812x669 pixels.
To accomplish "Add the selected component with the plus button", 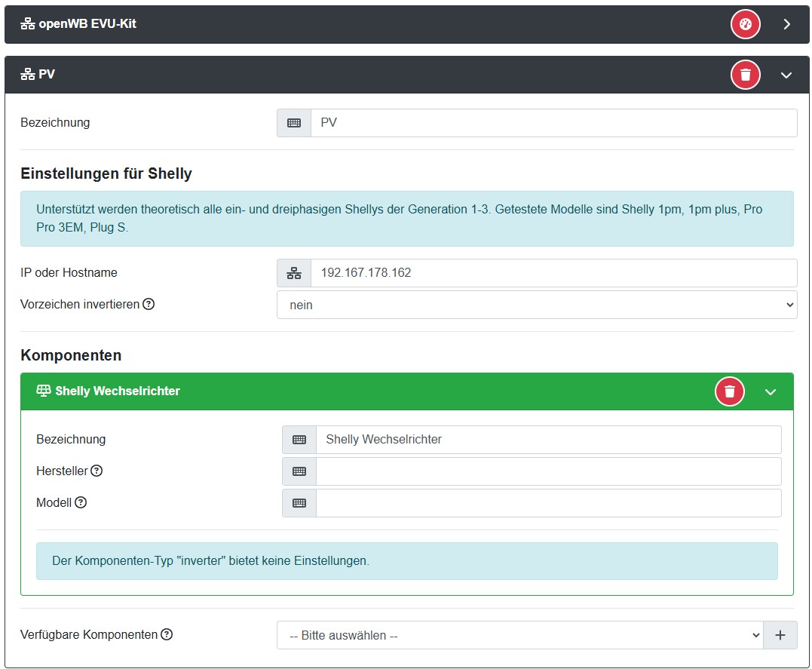I will (x=780, y=635).
